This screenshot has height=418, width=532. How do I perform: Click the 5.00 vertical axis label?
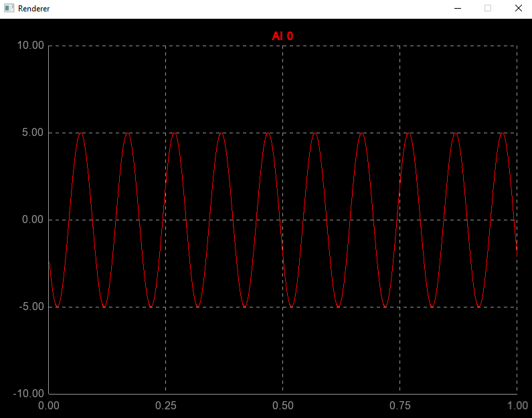click(x=33, y=133)
